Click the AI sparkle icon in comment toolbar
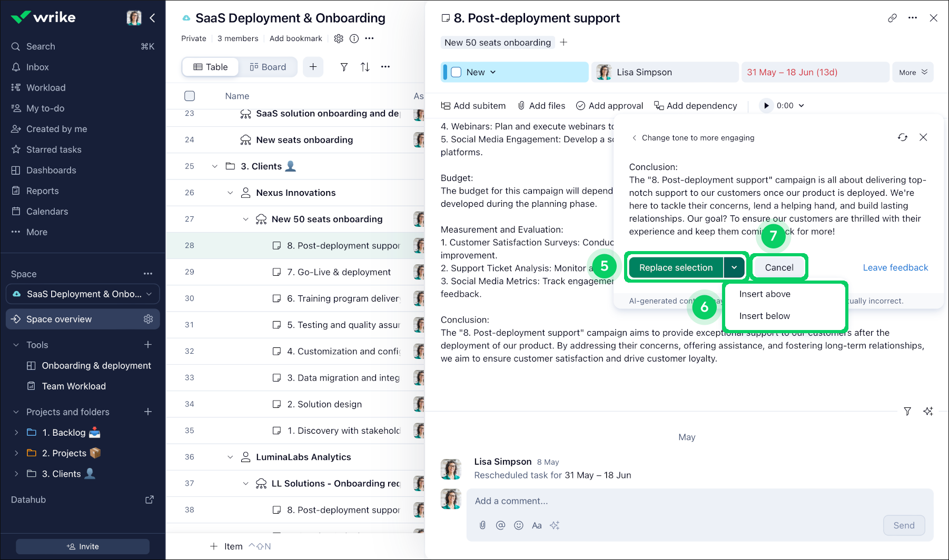Viewport: 949px width, 560px height. pyautogui.click(x=555, y=525)
